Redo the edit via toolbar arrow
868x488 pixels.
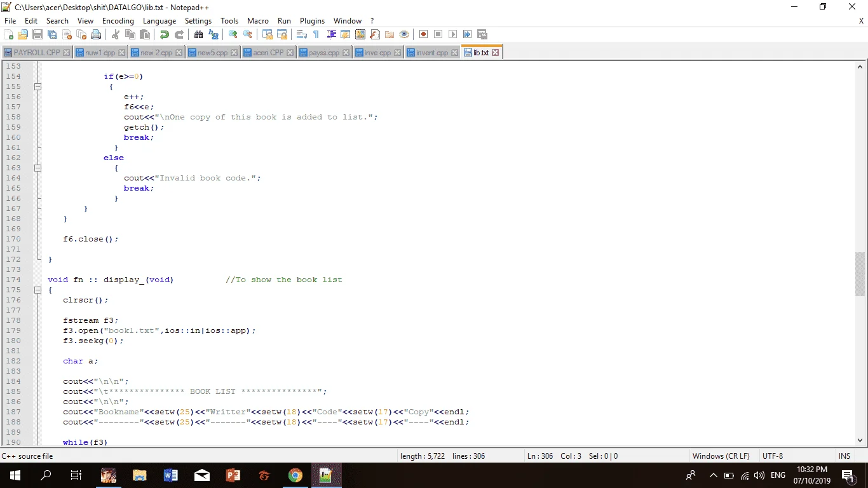179,34
